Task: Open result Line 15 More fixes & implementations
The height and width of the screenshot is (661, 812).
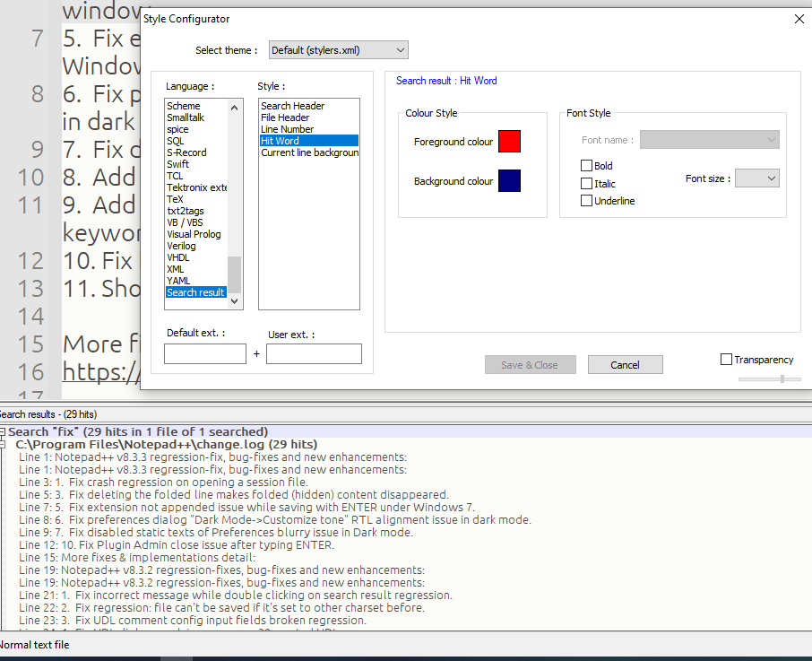Action: [137, 557]
